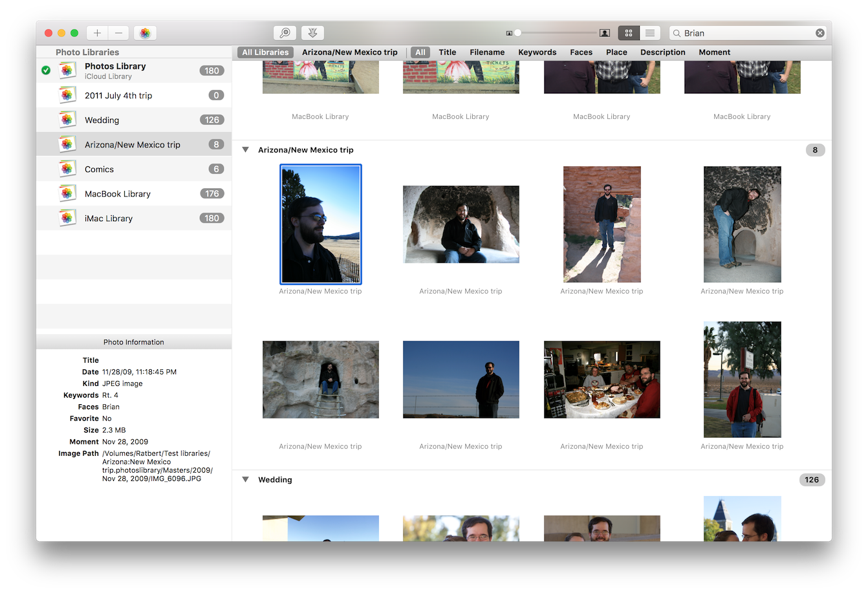Open library in Photos app icon
Viewport: 868px width, 593px height.
pyautogui.click(x=145, y=33)
